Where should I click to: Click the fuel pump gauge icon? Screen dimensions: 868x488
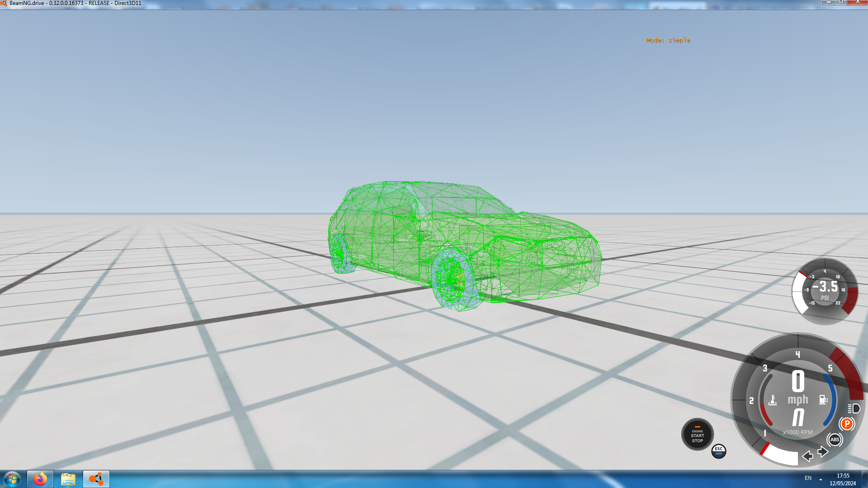(823, 399)
